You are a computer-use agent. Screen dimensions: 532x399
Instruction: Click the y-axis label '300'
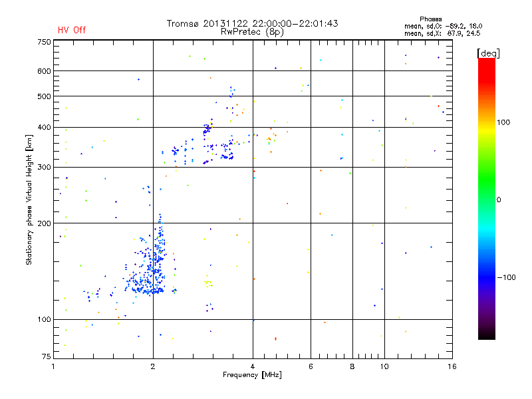(44, 168)
